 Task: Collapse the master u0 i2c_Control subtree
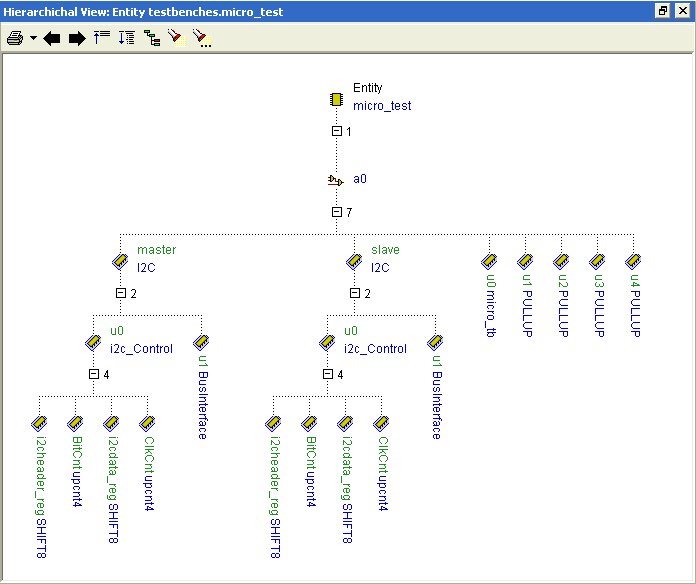click(x=93, y=374)
